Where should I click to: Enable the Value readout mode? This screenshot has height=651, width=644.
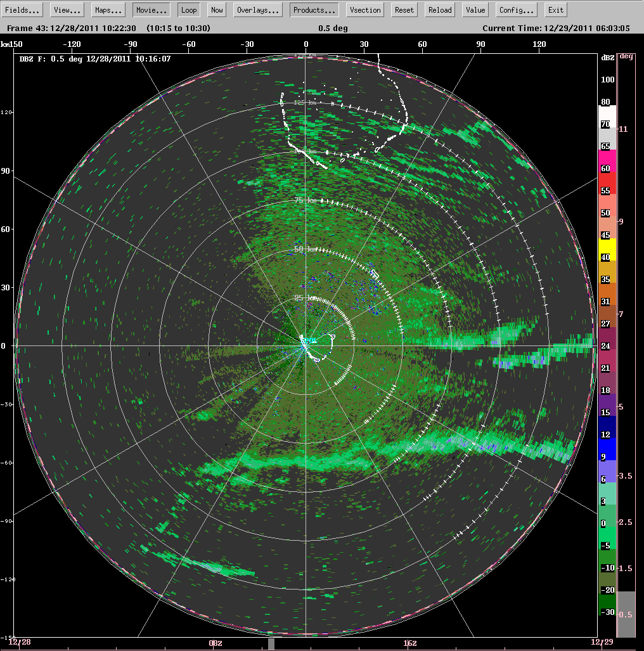475,10
